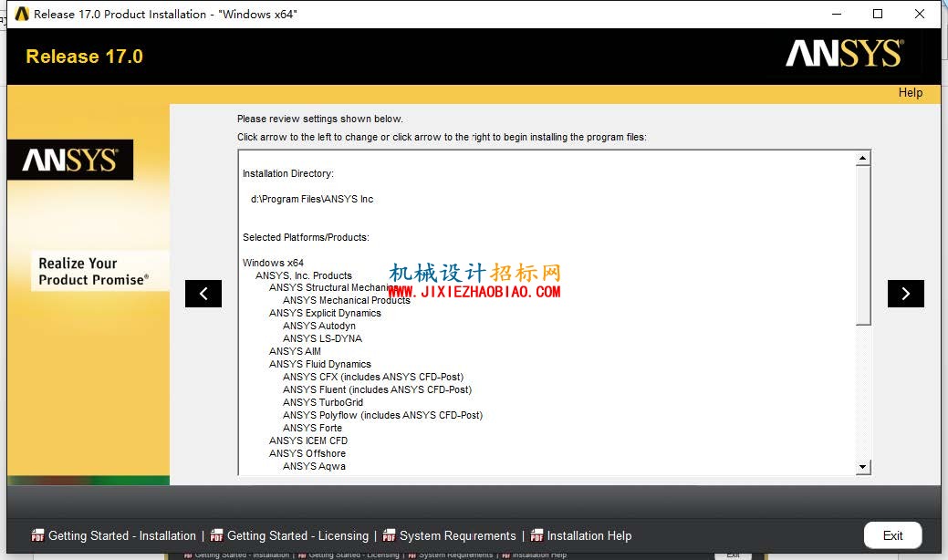
Task: Click 'Release 17.0' banner heading
Action: point(85,57)
